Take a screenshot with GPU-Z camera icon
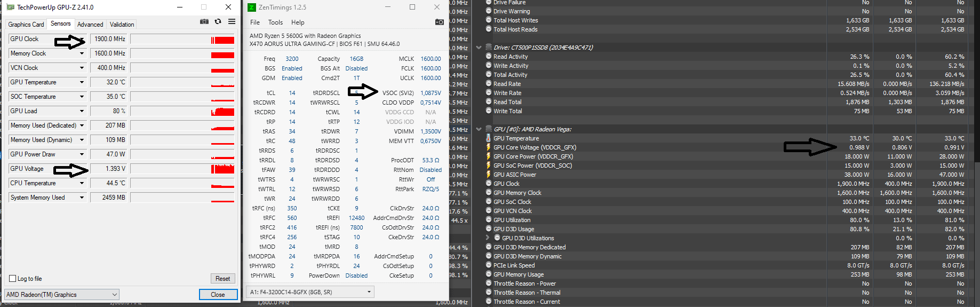Viewport: 980px width, 307px height. [204, 21]
